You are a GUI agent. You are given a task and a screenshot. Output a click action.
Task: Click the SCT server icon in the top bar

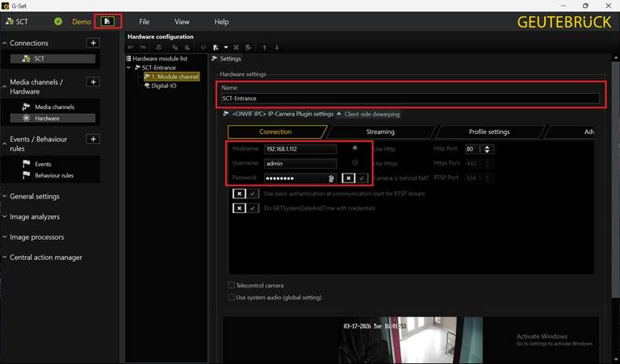click(10, 21)
